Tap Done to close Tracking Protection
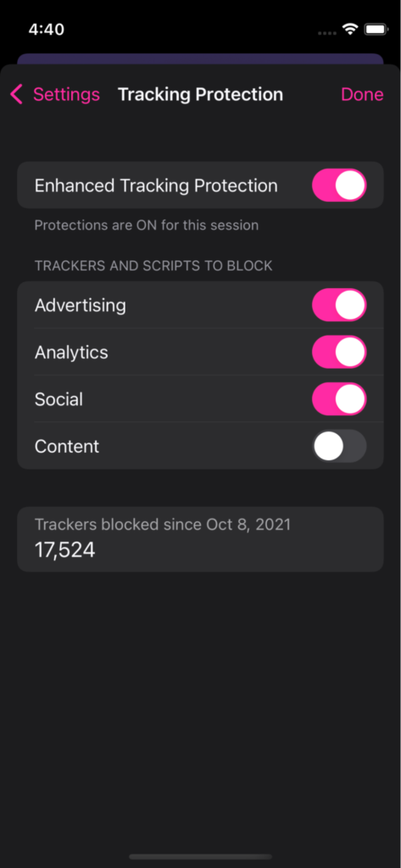Image resolution: width=401 pixels, height=868 pixels. click(362, 95)
